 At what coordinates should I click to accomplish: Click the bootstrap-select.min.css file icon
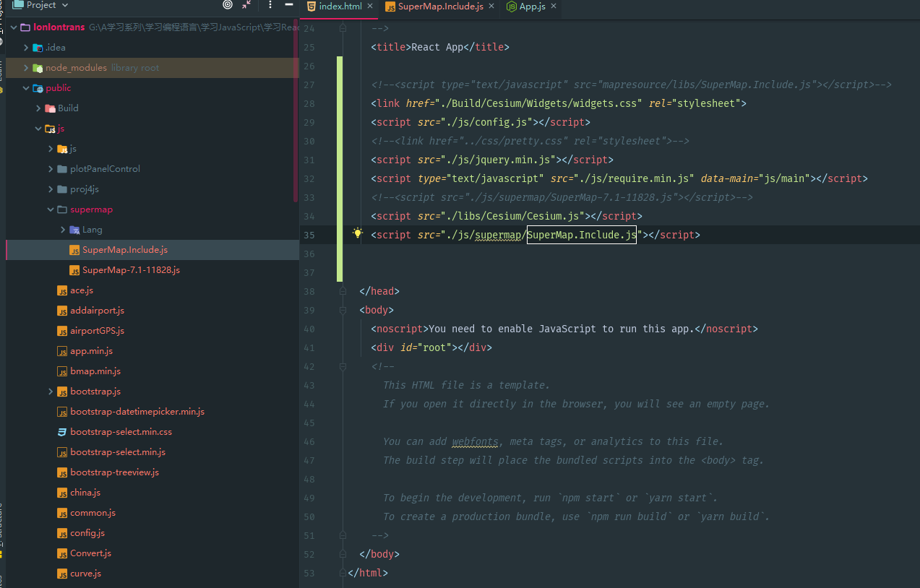[x=63, y=432]
